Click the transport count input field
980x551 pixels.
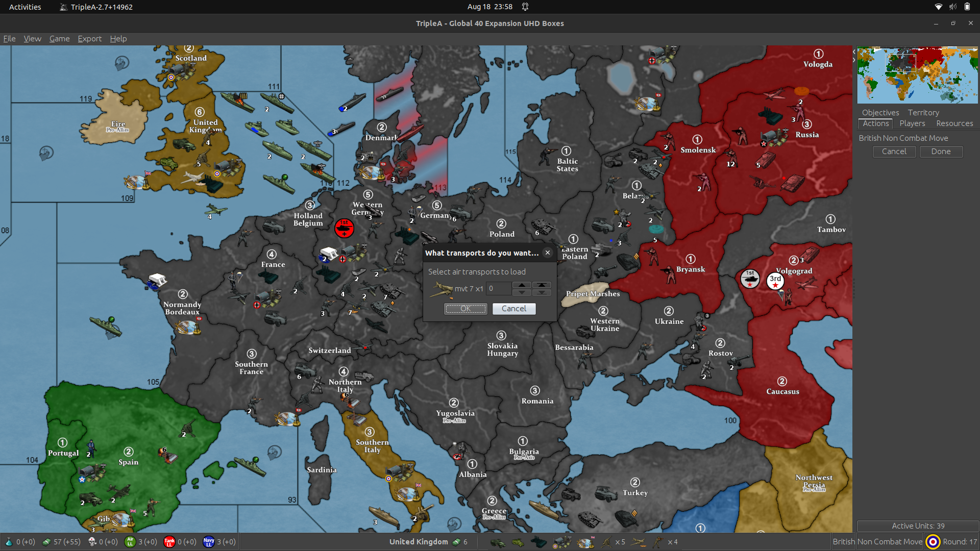pos(499,289)
